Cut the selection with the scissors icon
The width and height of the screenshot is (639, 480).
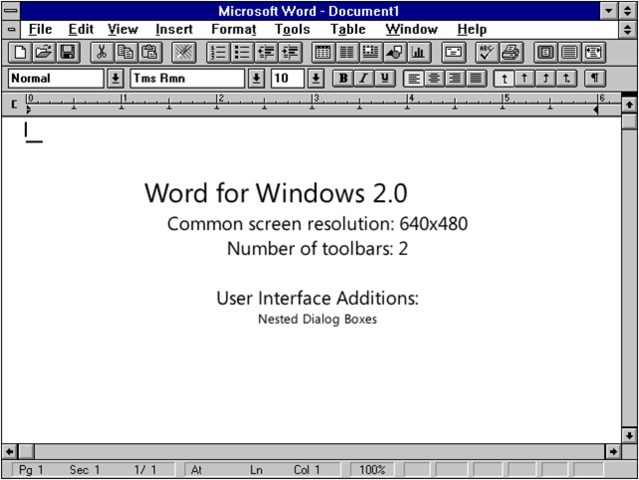click(x=102, y=53)
